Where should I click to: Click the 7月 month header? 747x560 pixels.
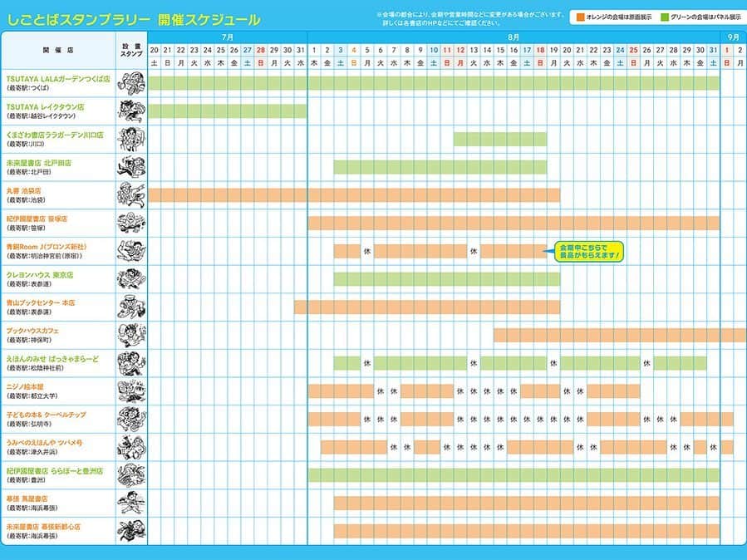(x=228, y=37)
